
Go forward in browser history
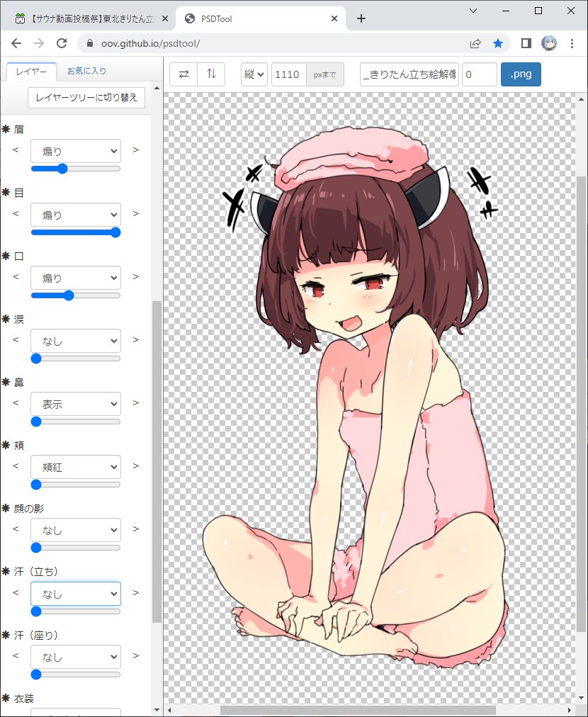click(x=40, y=43)
